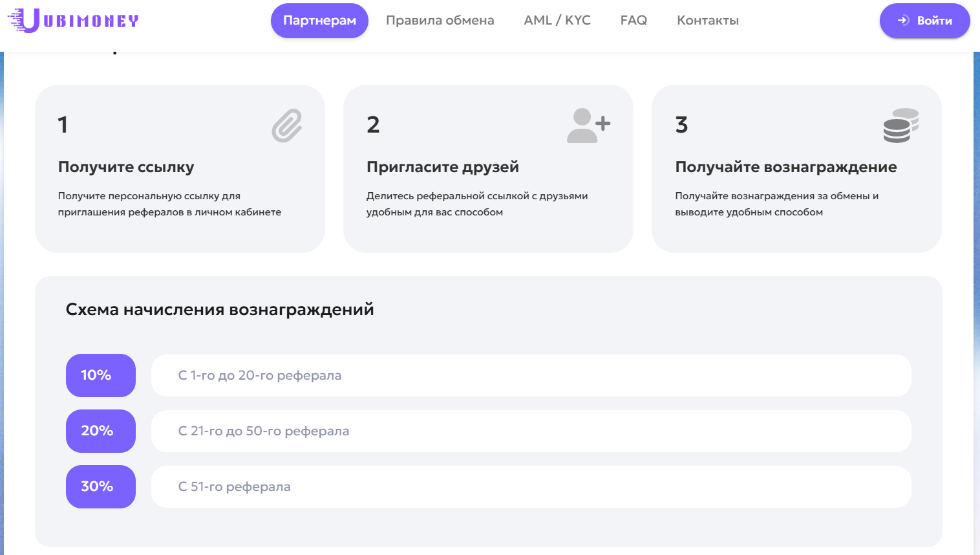Image resolution: width=980 pixels, height=555 pixels.
Task: Click the heading 'Получайте вознаграждение'
Action: coord(786,167)
